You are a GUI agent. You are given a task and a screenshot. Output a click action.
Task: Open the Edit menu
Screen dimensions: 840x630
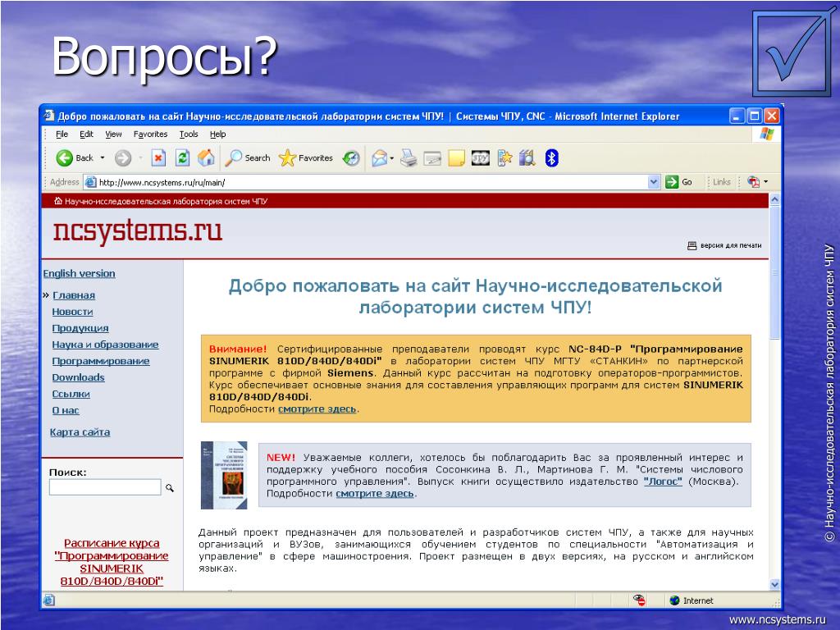86,134
